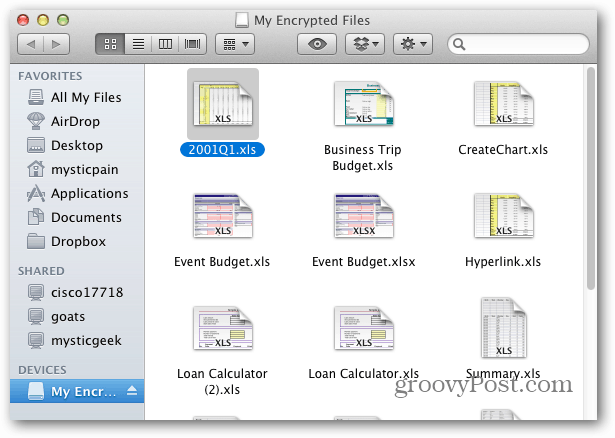
Task: Select shared computer cisco17718
Action: click(77, 293)
